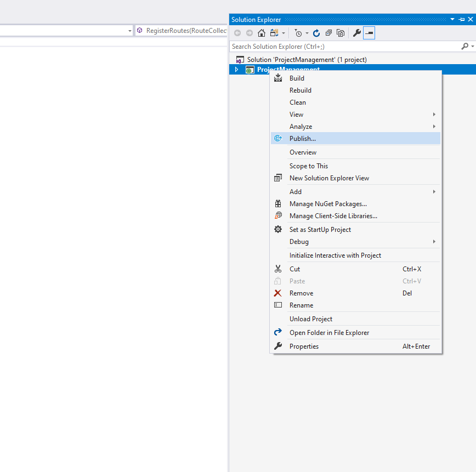
Task: Select the Solution 'ProjectManagement' tree node
Action: click(x=307, y=60)
